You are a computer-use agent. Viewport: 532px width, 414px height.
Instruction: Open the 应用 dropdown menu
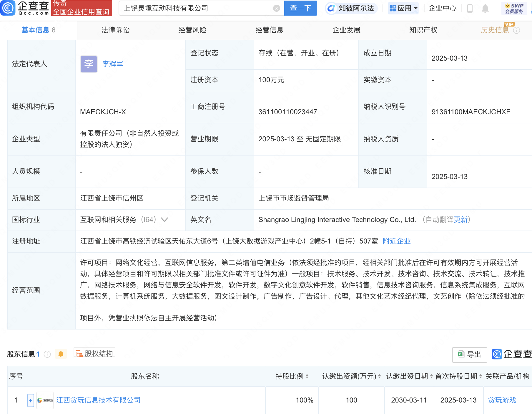[403, 8]
